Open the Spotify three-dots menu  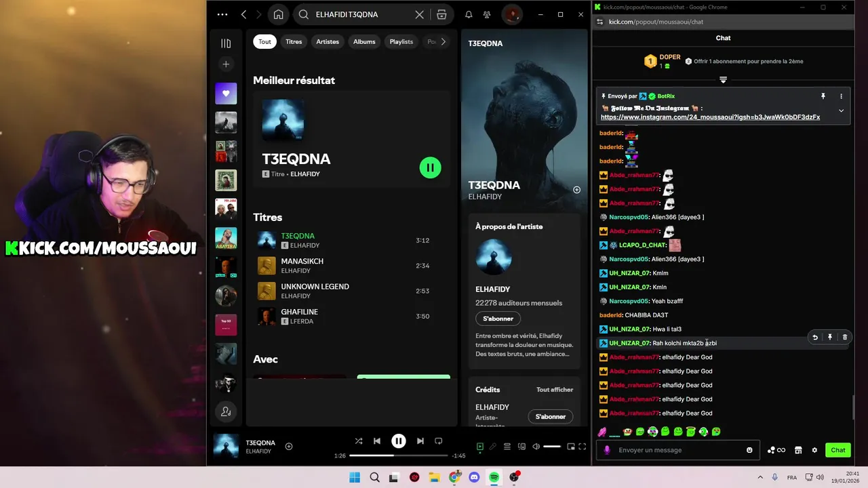[222, 14]
